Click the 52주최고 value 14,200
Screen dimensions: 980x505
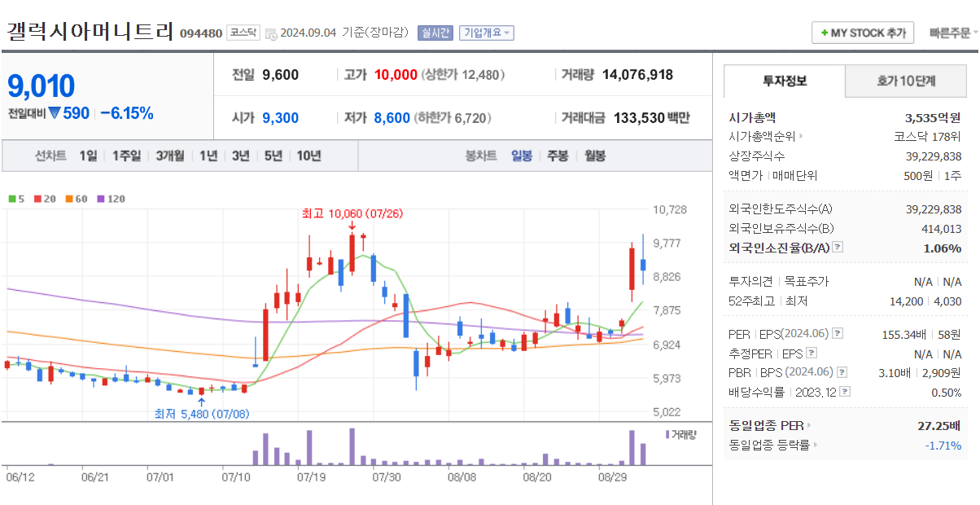tap(908, 301)
